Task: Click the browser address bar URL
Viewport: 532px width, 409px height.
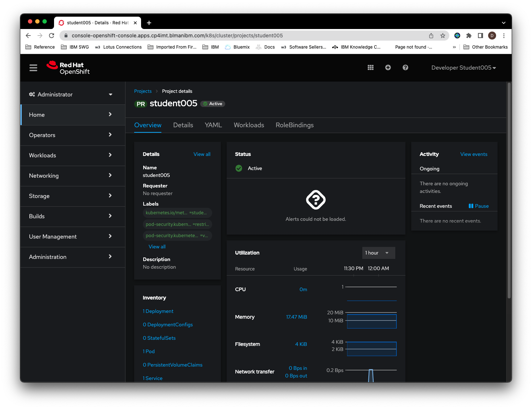Action: [177, 36]
